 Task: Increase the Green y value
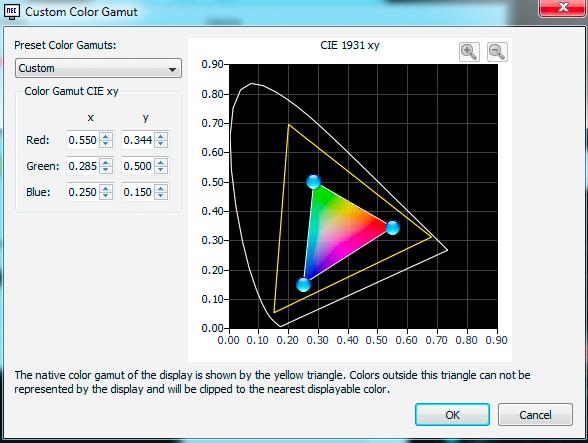pyautogui.click(x=161, y=162)
